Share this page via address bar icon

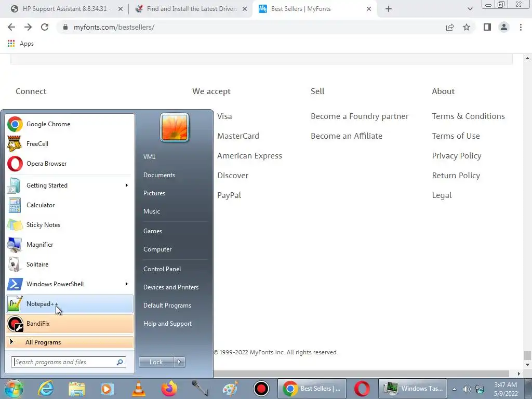450,27
